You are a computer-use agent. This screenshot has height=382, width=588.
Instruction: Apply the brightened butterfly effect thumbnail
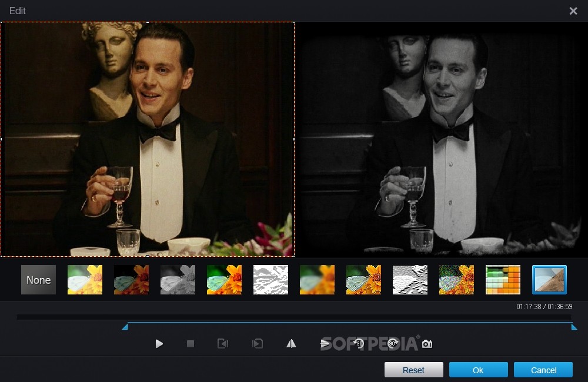point(85,280)
